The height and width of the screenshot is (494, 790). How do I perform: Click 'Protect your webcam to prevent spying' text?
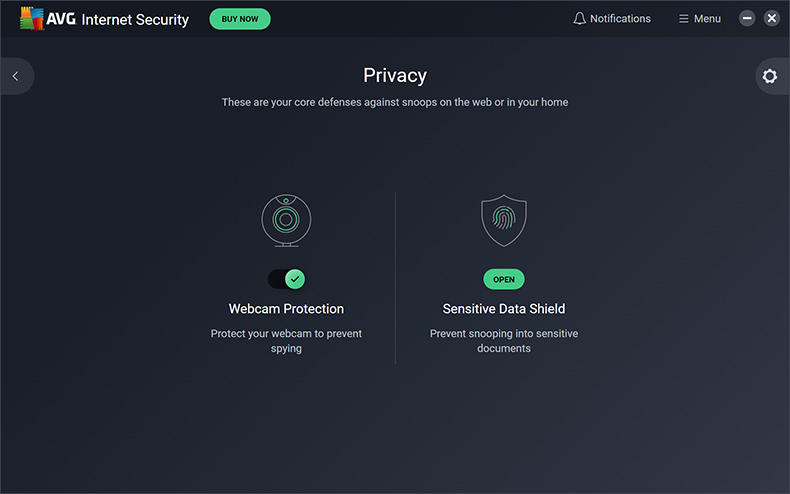(x=286, y=341)
